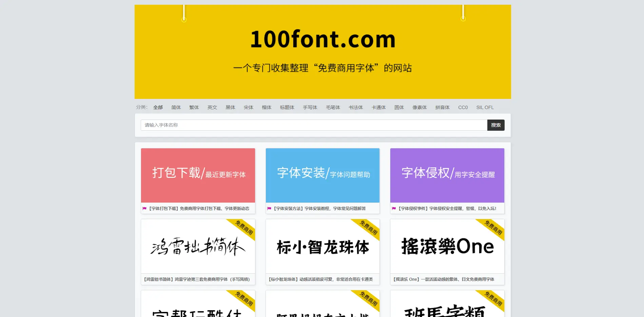Select the 英文 category filter

pos(212,107)
